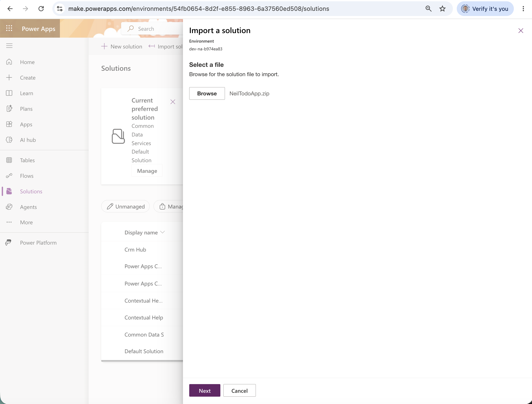Click the browser back arrow

(x=10, y=9)
